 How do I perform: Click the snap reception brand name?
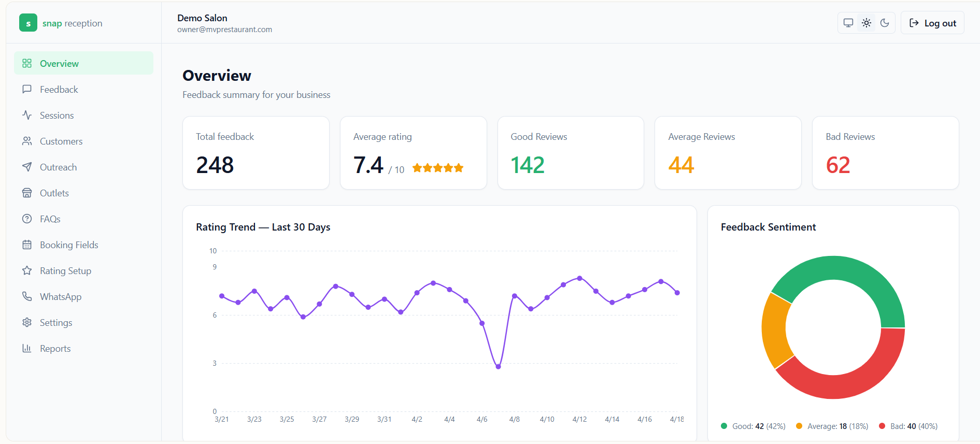click(72, 23)
